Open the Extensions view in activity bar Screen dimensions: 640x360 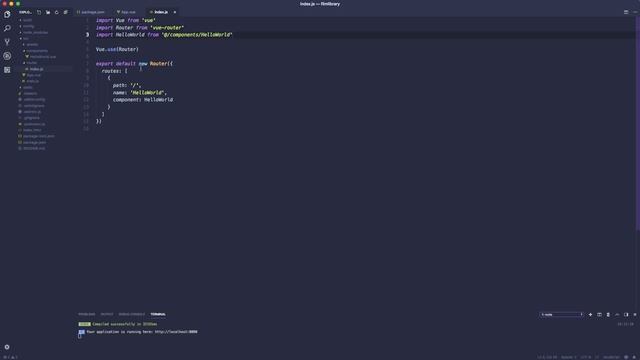coord(7,70)
